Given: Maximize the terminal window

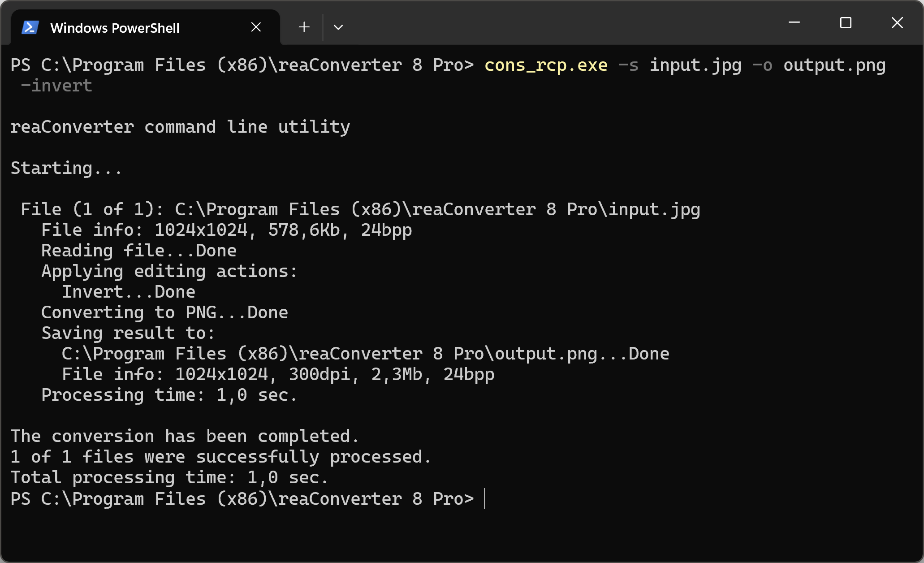Looking at the screenshot, I should point(846,22).
